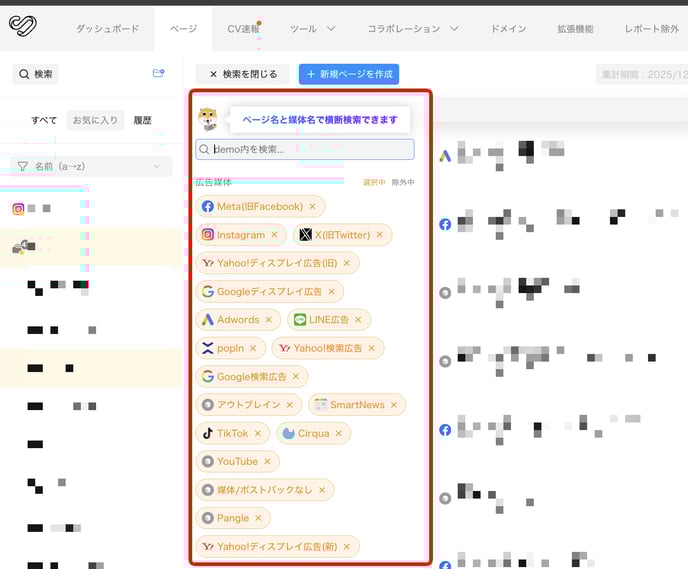Click the LINE広告 chip icon

tap(300, 320)
